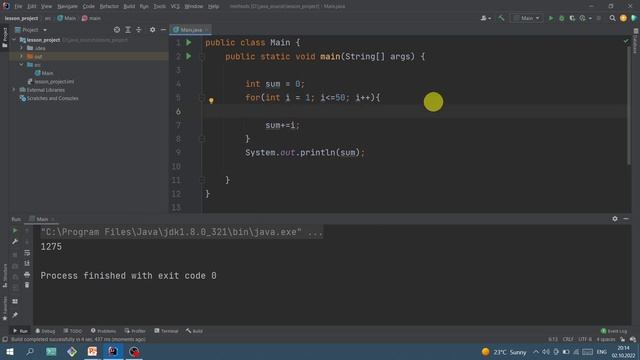The image size is (640, 360).
Task: Open Project panel settings gear
Action: click(152, 30)
